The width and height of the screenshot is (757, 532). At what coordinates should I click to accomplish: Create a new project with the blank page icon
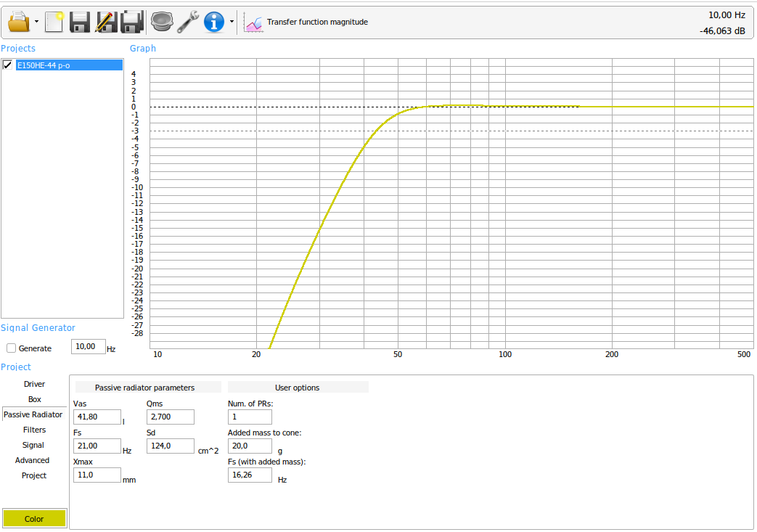click(54, 22)
